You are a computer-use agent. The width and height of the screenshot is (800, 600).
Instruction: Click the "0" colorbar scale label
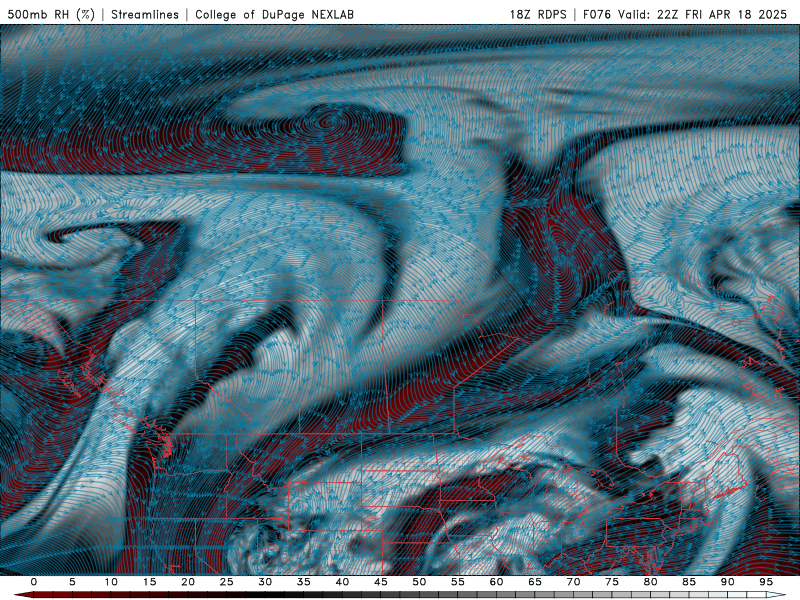tap(34, 582)
